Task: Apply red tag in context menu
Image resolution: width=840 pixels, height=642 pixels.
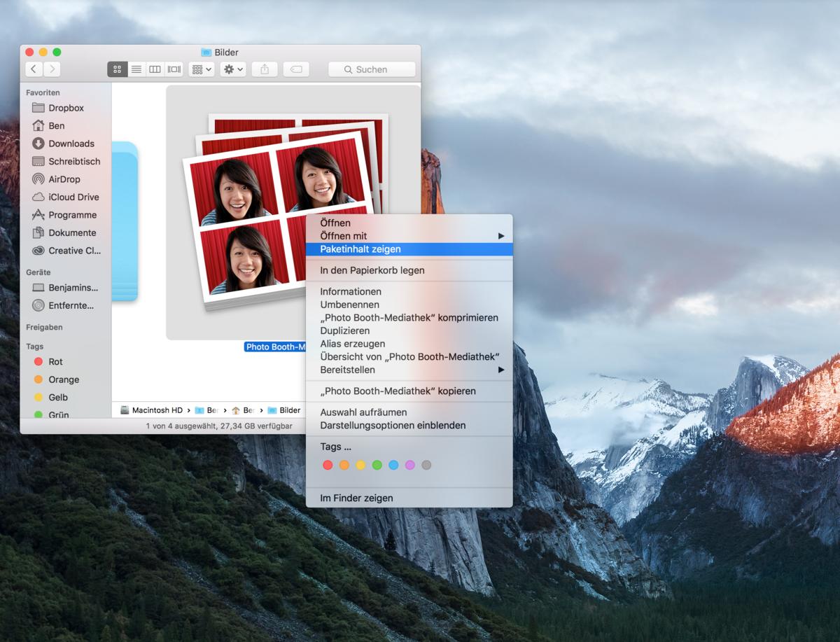Action: pos(327,465)
